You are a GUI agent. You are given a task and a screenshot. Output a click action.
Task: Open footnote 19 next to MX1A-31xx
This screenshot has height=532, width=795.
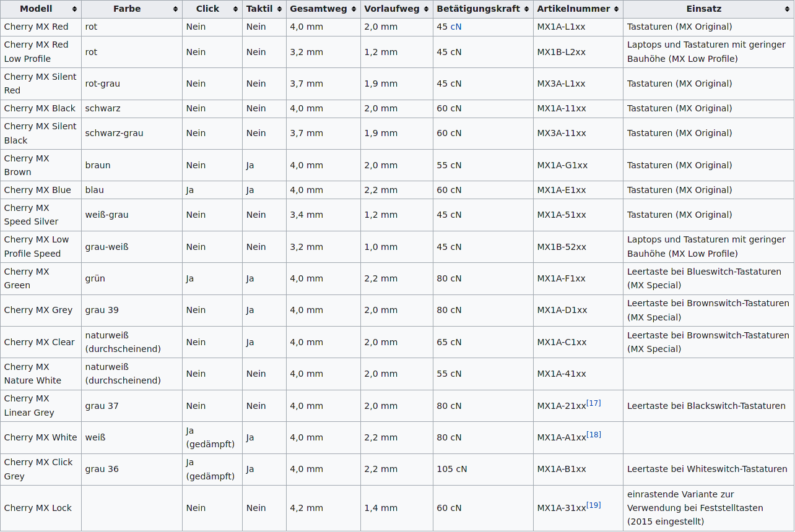tap(593, 505)
